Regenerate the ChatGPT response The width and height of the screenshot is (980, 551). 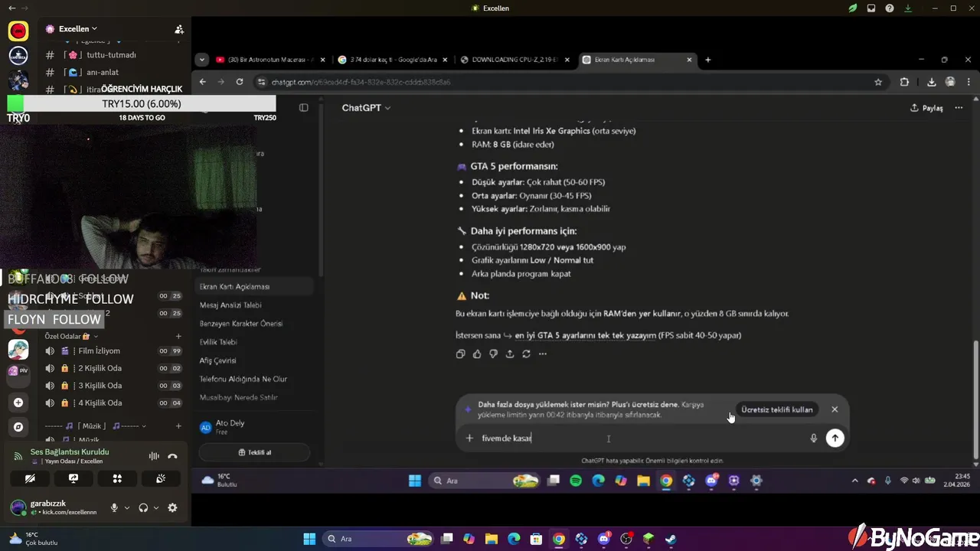point(526,354)
